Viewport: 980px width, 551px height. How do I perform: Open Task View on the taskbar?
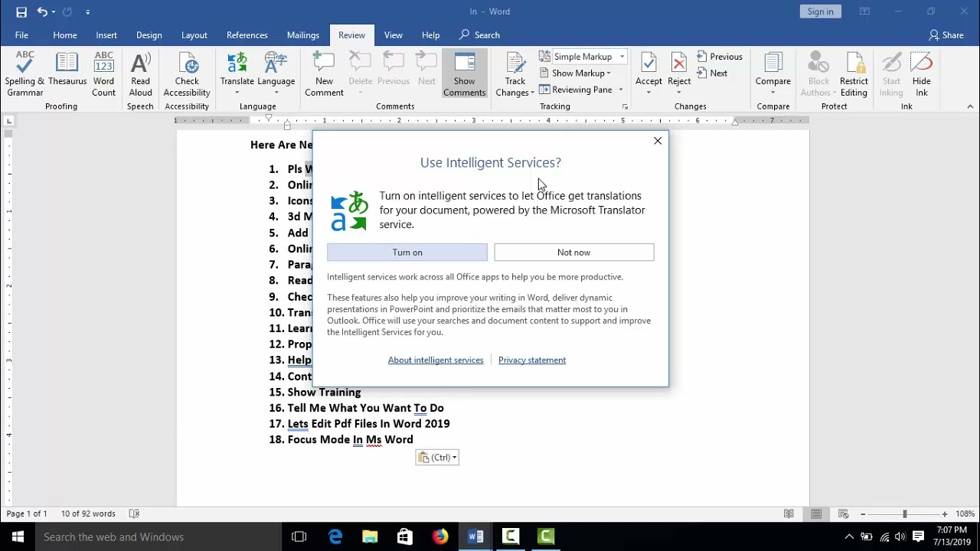[299, 537]
